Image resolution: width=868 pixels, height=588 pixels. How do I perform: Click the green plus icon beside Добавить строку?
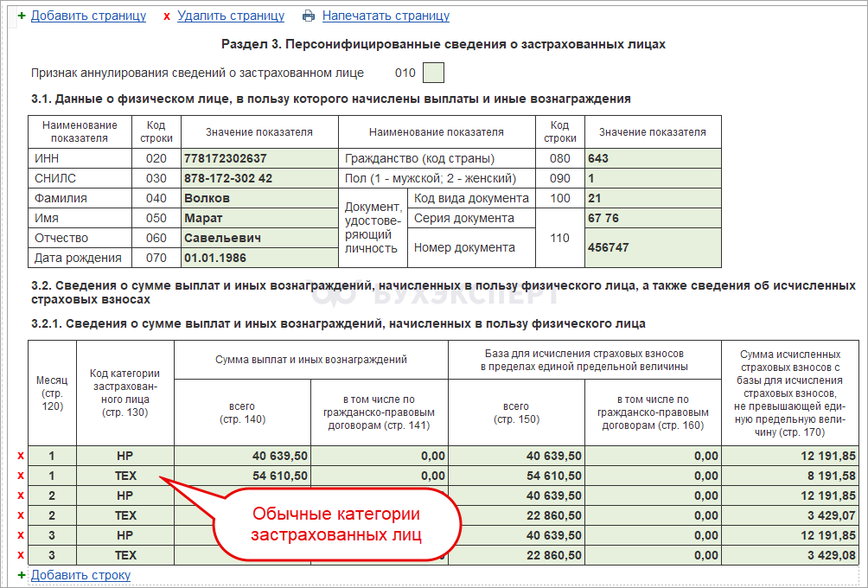point(22,575)
